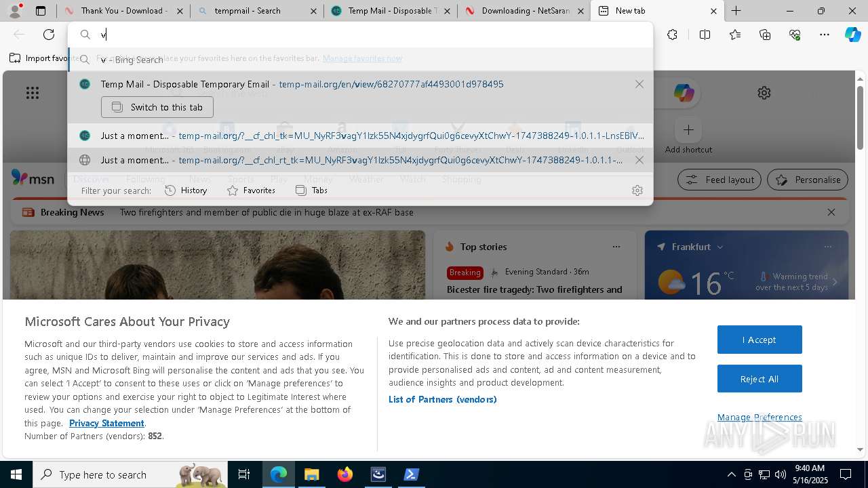Open Browser essentials heart icon
The image size is (868, 488).
tap(795, 35)
